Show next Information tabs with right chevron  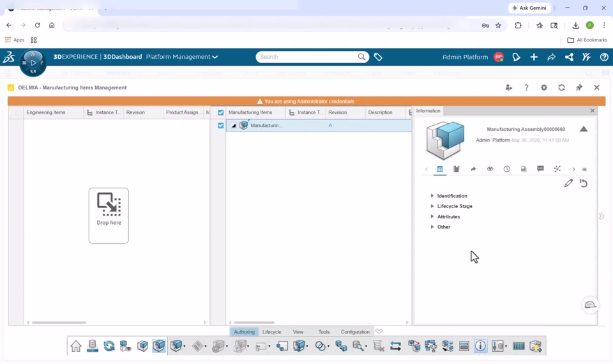pyautogui.click(x=573, y=169)
